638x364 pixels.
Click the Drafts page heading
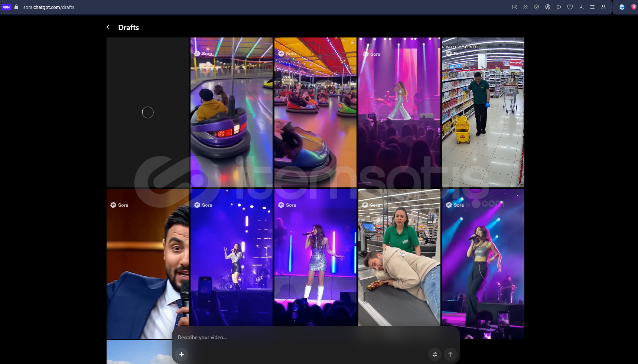(128, 27)
